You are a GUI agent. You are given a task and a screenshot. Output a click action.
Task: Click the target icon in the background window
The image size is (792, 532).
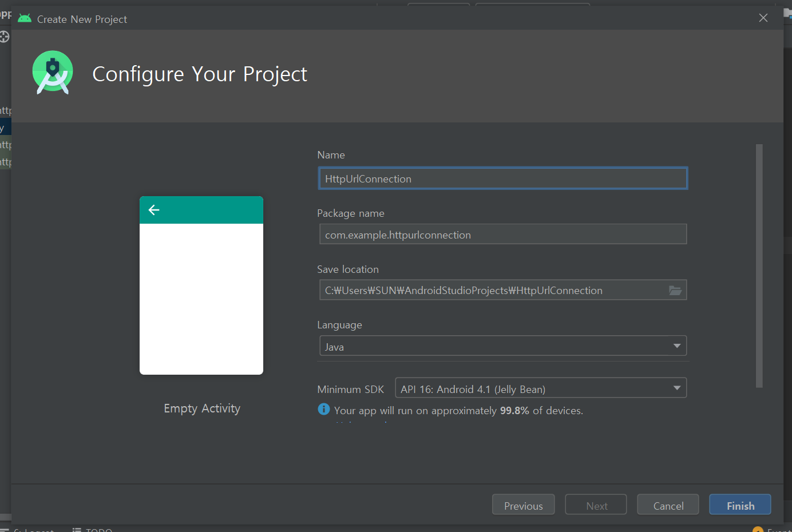click(5, 37)
